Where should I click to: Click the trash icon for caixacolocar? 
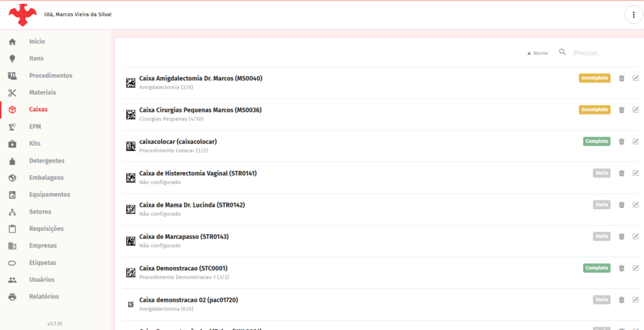[621, 141]
